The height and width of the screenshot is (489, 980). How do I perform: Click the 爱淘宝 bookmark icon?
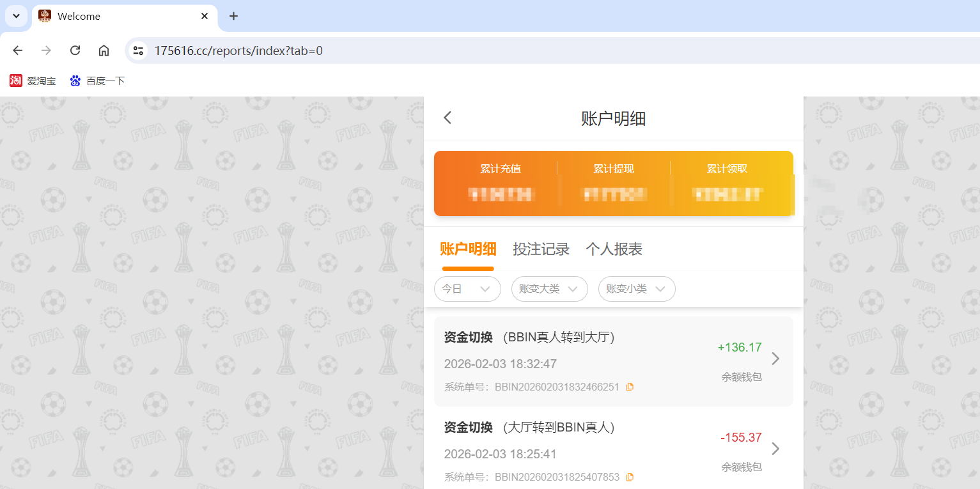(x=15, y=81)
